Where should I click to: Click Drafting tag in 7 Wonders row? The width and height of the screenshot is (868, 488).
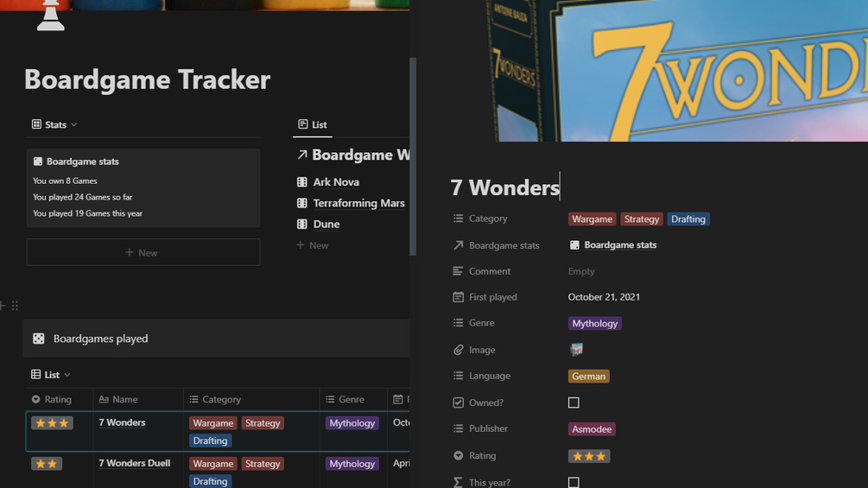coord(211,440)
